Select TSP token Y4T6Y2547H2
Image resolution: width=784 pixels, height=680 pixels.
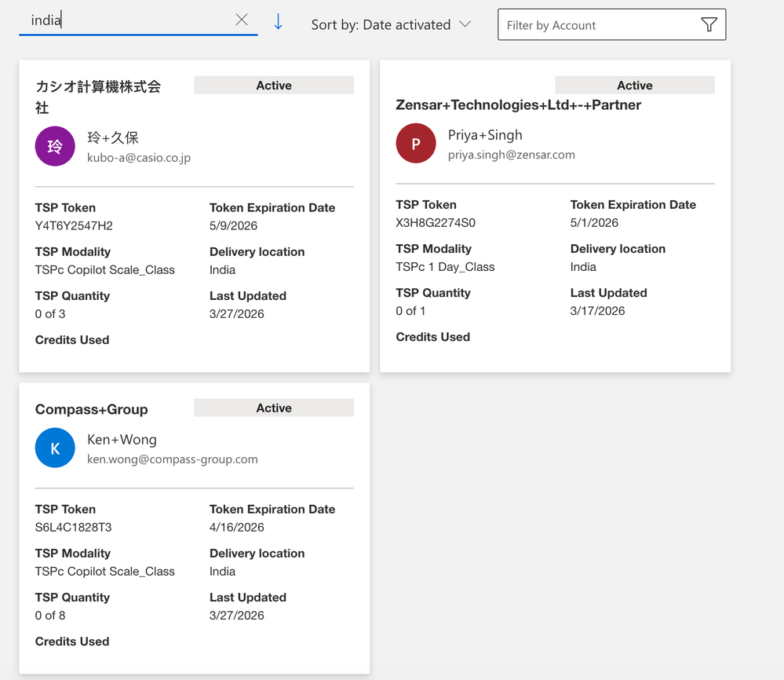[x=74, y=225]
